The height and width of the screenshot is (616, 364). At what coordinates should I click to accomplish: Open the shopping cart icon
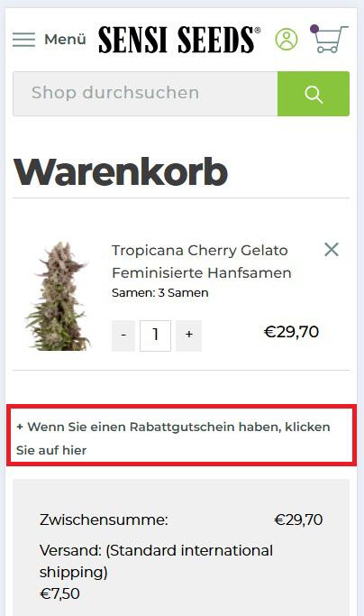coord(331,39)
